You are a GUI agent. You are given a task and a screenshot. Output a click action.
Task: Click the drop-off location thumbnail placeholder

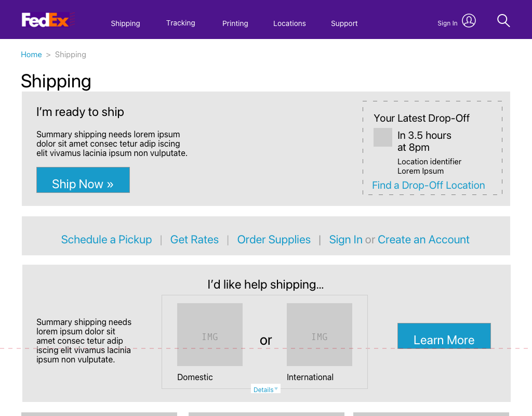click(x=383, y=137)
